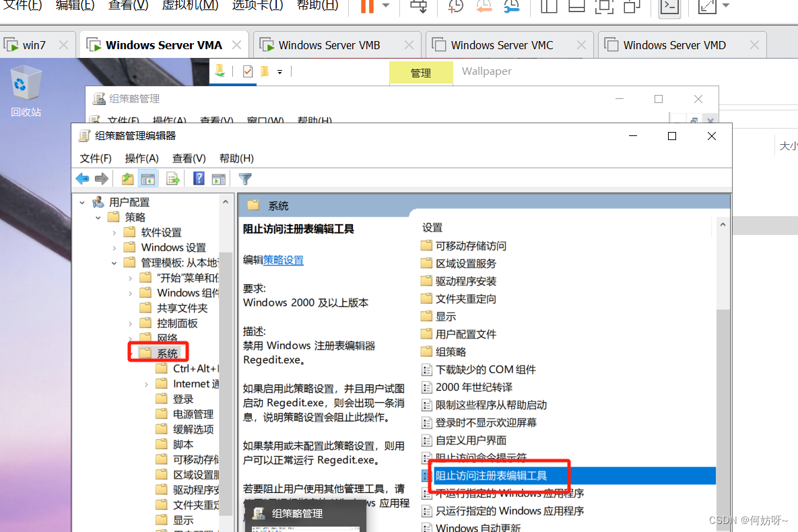Open the 帮助(H) menu in policy editor
Image resolution: width=798 pixels, height=532 pixels.
pos(236,158)
